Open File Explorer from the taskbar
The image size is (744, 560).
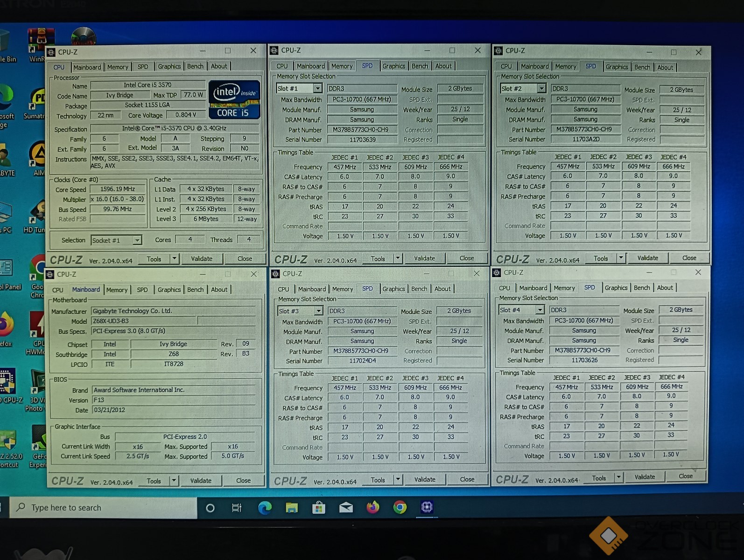click(x=292, y=508)
